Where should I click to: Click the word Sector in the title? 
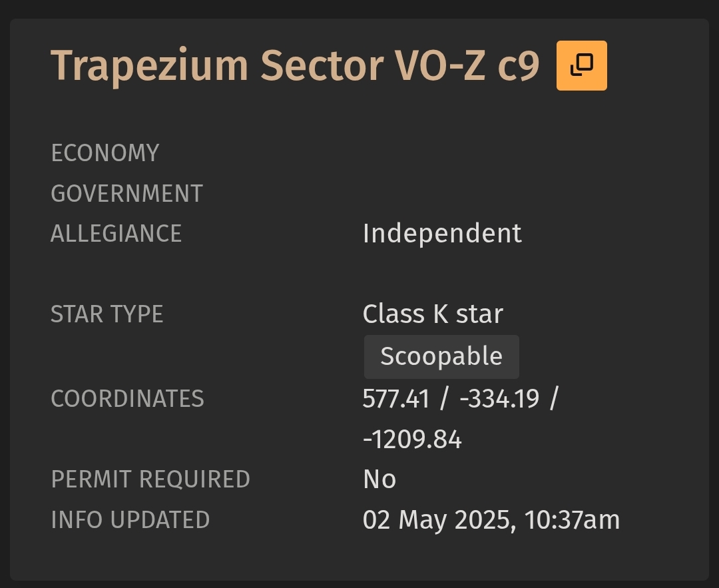(x=322, y=66)
